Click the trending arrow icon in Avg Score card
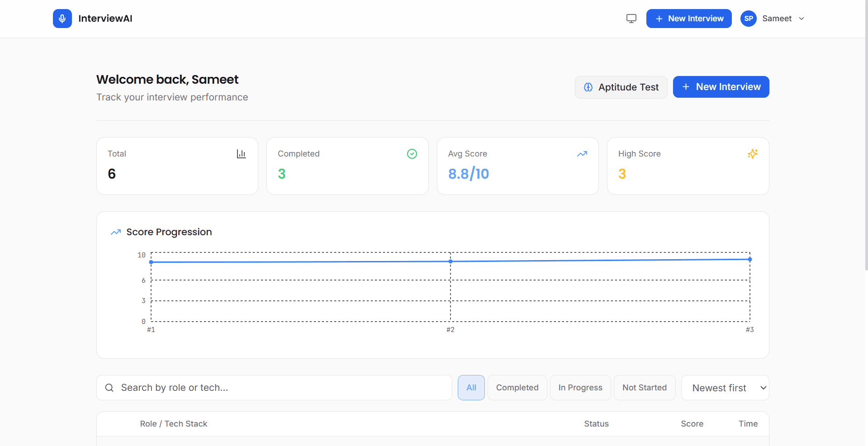Viewport: 868px width, 446px height. 582,154
